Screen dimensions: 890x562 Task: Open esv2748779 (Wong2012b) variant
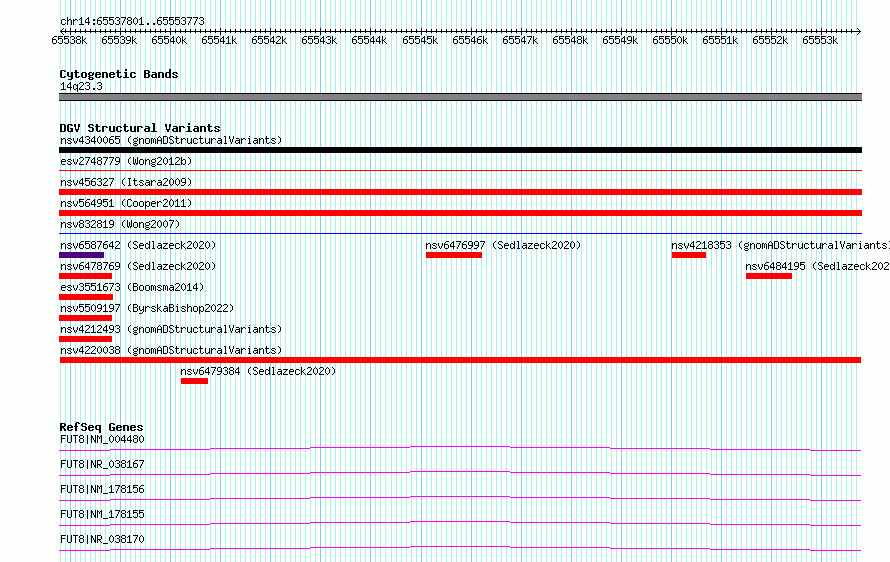[x=126, y=161]
